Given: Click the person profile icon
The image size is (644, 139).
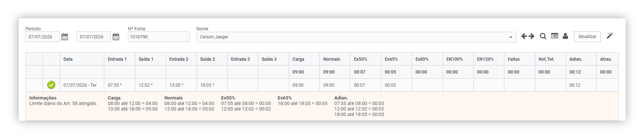Looking at the screenshot, I should click(565, 36).
